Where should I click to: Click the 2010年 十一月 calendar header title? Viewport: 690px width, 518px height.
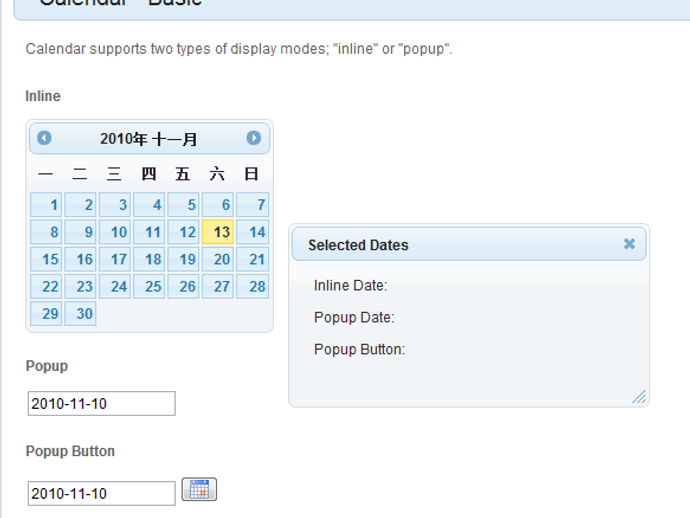pos(149,139)
